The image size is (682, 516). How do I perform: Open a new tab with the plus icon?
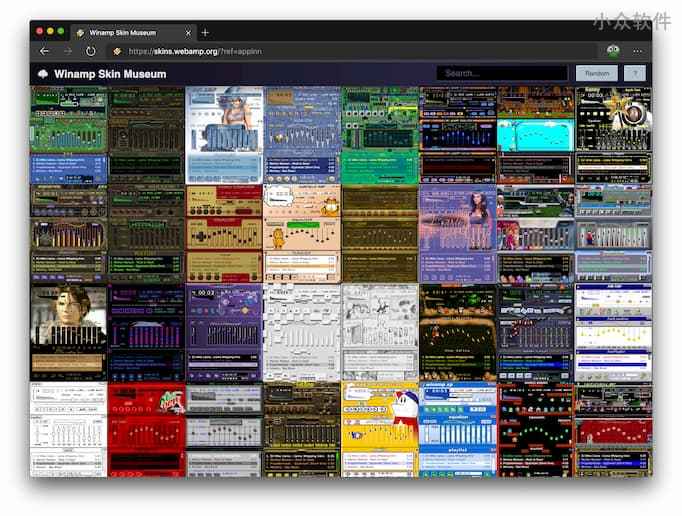click(x=205, y=33)
